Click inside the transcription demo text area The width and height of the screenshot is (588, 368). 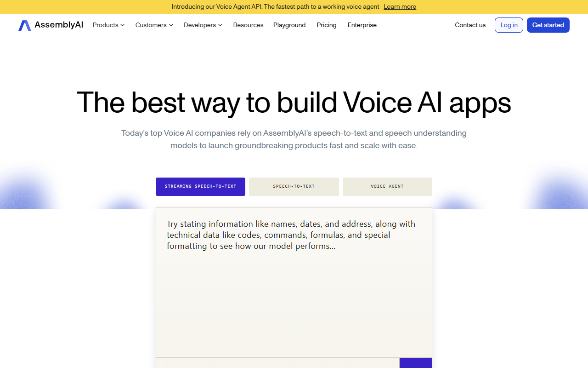click(x=294, y=282)
